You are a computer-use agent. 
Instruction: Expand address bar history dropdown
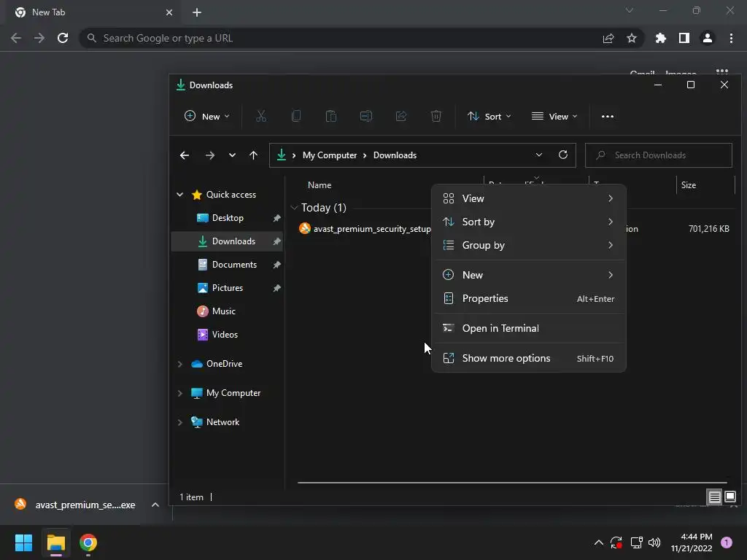(x=539, y=155)
